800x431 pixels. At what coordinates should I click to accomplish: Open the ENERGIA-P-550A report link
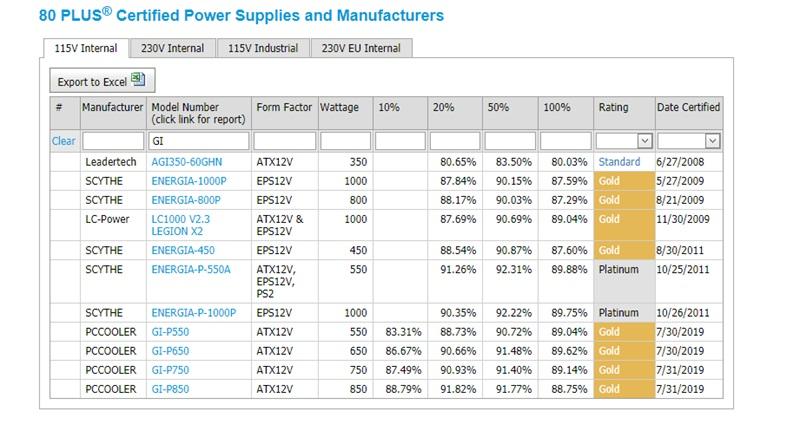coord(191,269)
